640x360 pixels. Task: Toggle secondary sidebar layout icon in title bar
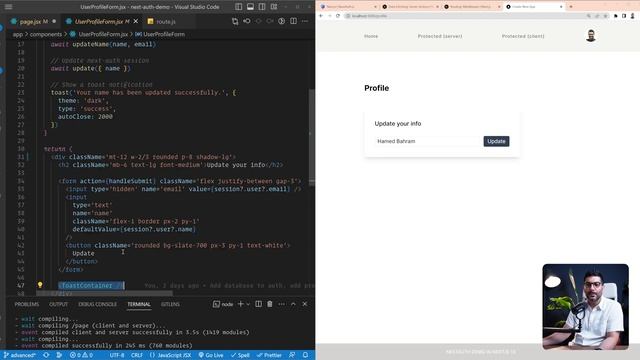pos(262,7)
